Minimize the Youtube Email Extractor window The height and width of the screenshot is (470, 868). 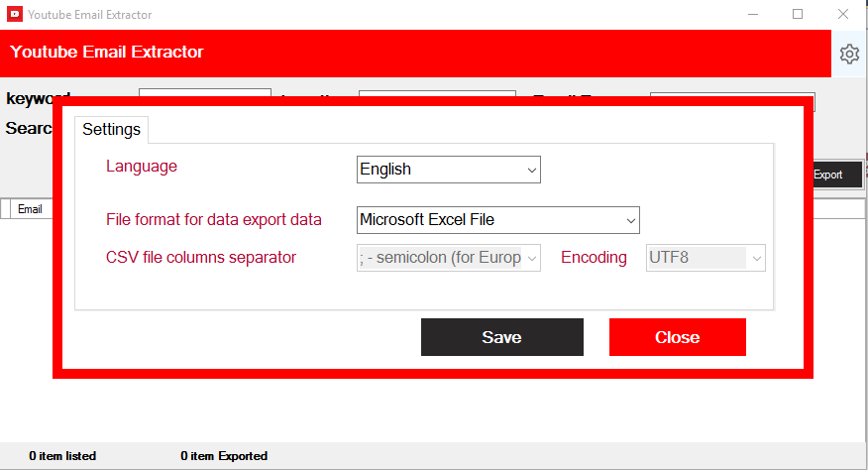pyautogui.click(x=753, y=15)
